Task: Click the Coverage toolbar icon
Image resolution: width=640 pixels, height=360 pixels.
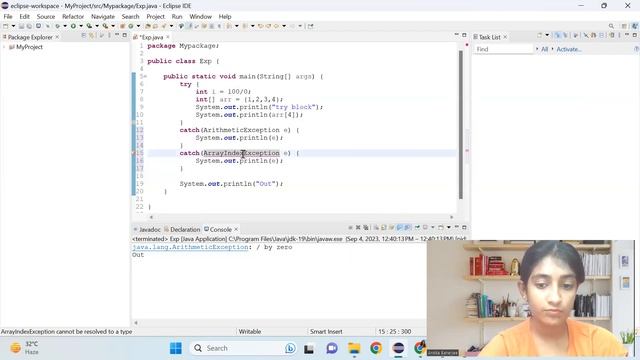Action: click(x=89, y=26)
